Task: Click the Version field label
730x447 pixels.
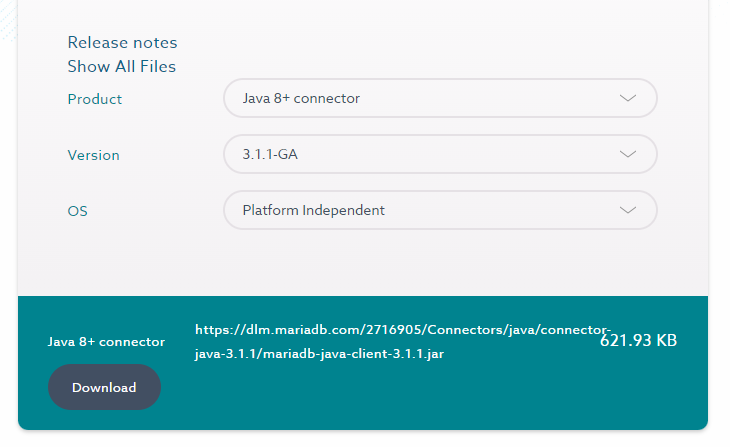Action: [94, 155]
